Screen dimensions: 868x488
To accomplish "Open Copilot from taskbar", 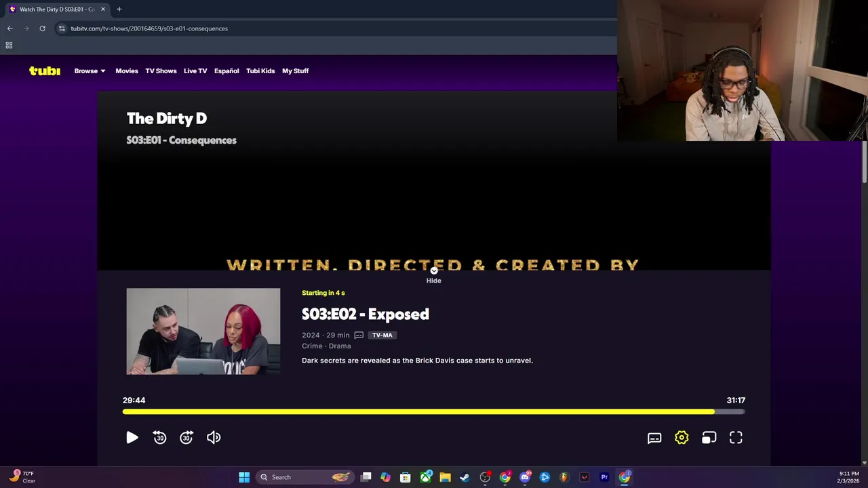I will (x=385, y=477).
